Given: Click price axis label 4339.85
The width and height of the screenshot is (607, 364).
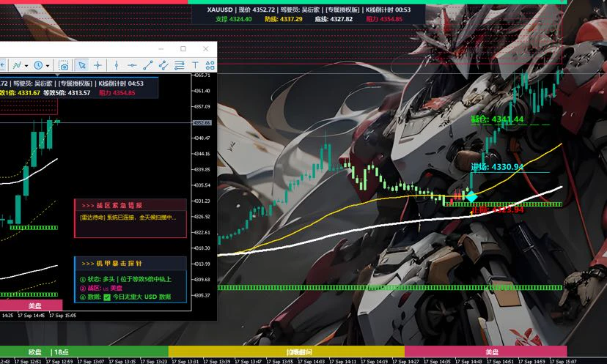Looking at the screenshot, I should [x=202, y=169].
